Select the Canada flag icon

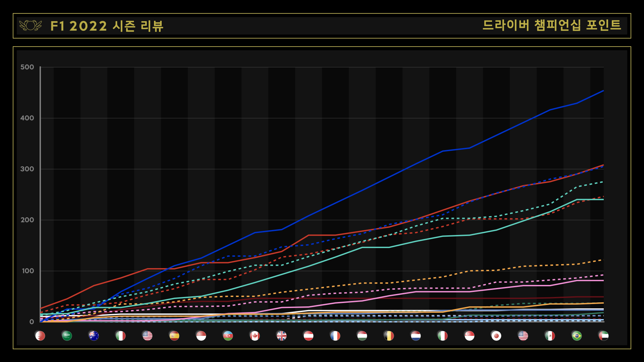pyautogui.click(x=255, y=336)
